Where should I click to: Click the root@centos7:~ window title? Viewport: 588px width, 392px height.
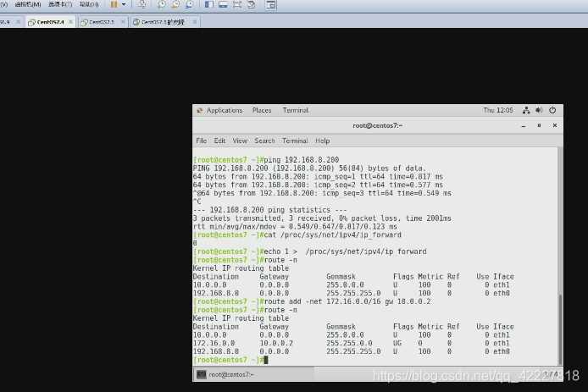point(377,125)
